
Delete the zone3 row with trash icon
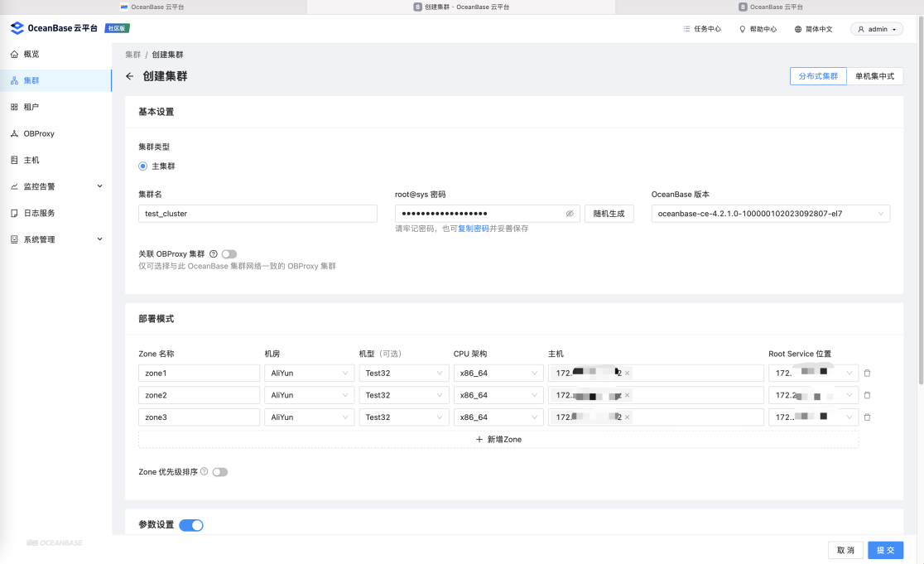pos(867,417)
